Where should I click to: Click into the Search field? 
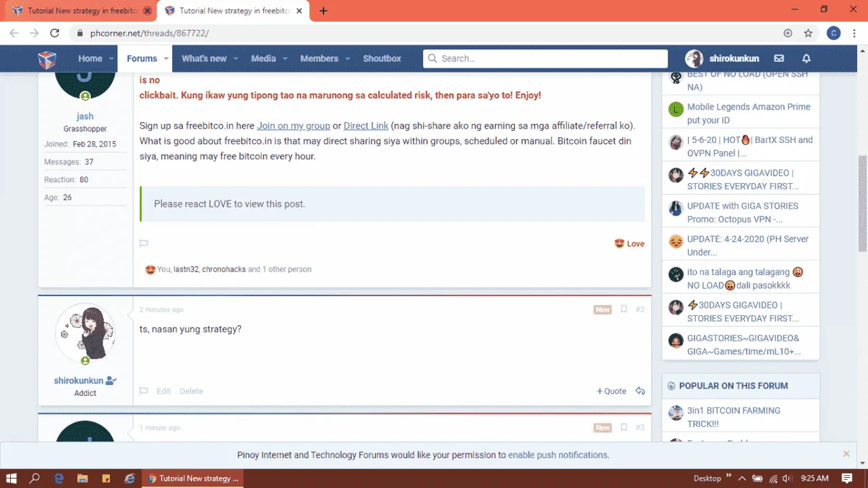[x=546, y=59]
